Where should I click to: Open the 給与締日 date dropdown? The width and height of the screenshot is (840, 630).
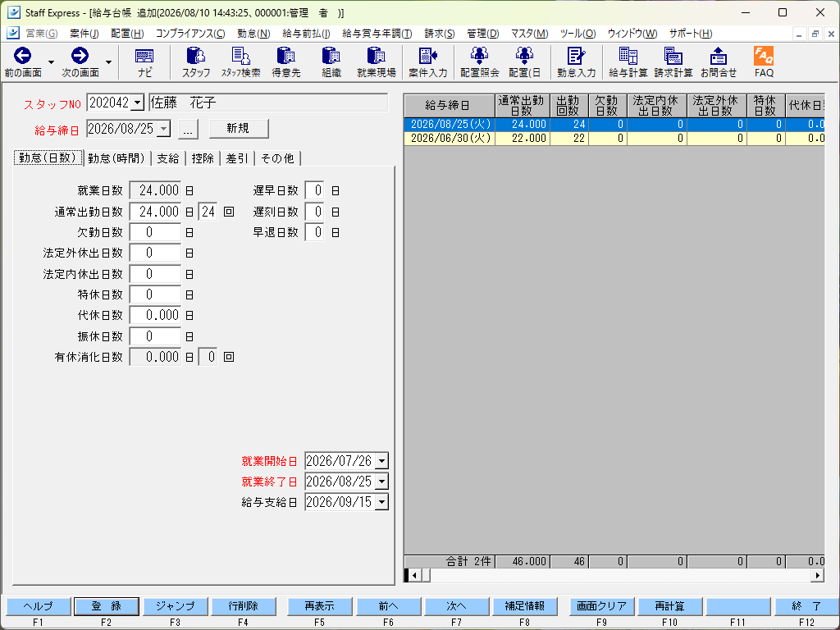(x=163, y=129)
